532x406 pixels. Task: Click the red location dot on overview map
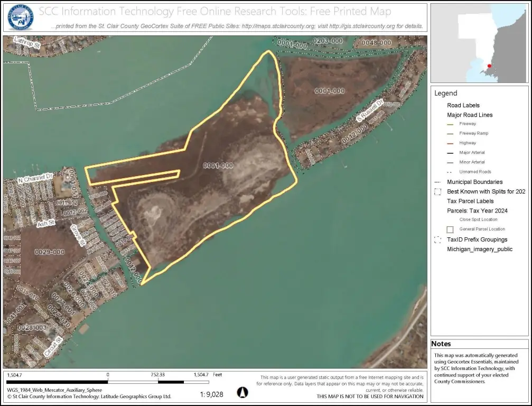click(x=489, y=66)
